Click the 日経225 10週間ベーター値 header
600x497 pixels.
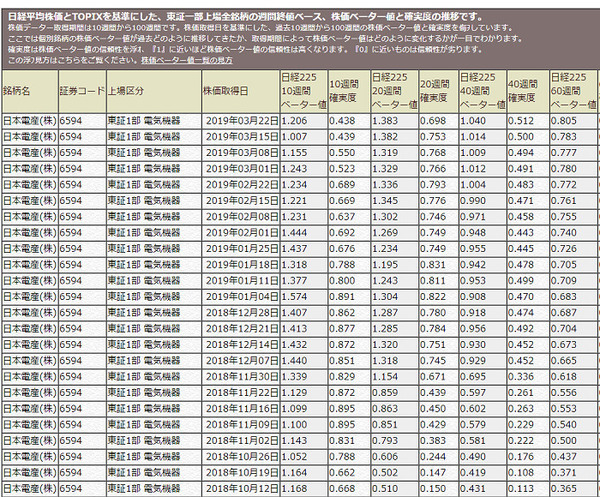point(304,91)
